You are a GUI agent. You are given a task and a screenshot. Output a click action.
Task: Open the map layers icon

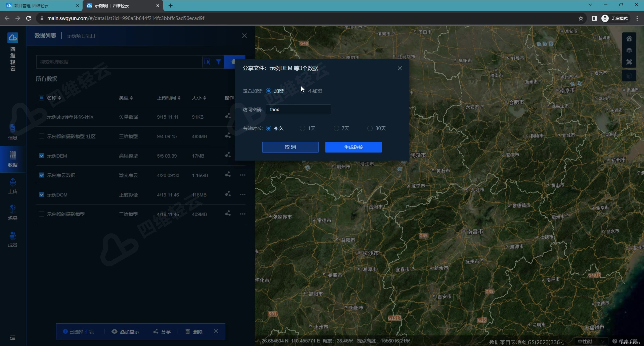point(629,50)
